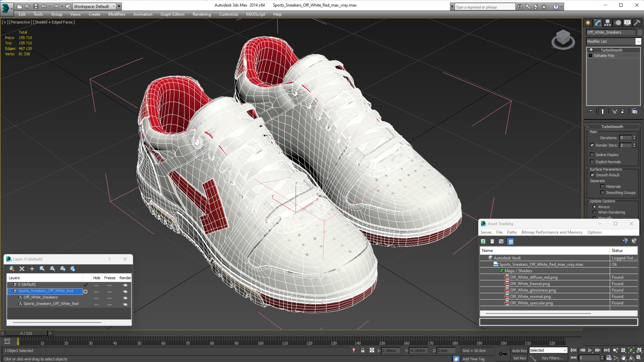Open Paths menu in Asset Tracking
644x362 pixels.
[x=512, y=232]
